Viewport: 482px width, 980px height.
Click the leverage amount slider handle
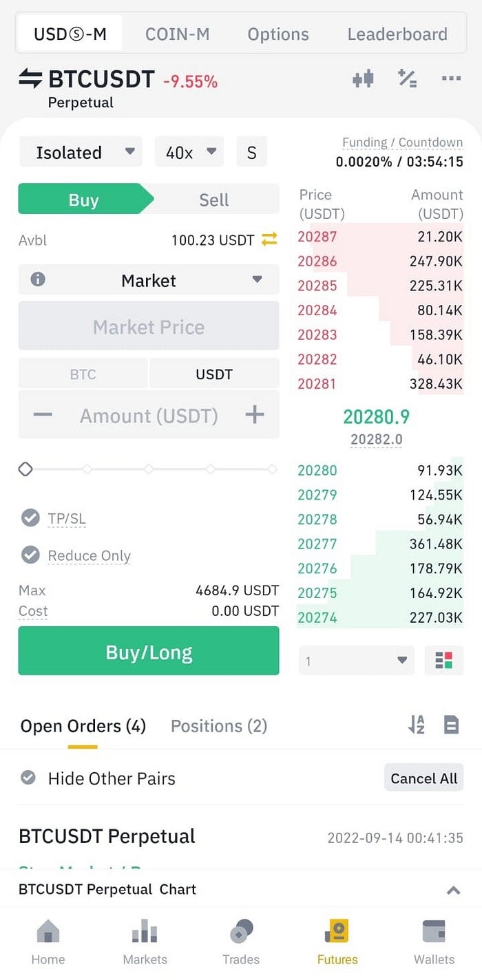pyautogui.click(x=25, y=469)
